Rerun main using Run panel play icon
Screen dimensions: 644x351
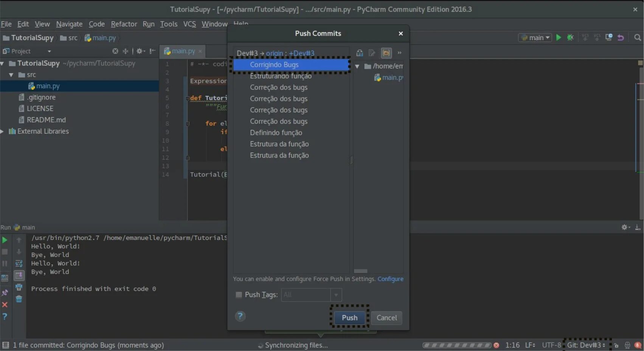[x=5, y=240]
